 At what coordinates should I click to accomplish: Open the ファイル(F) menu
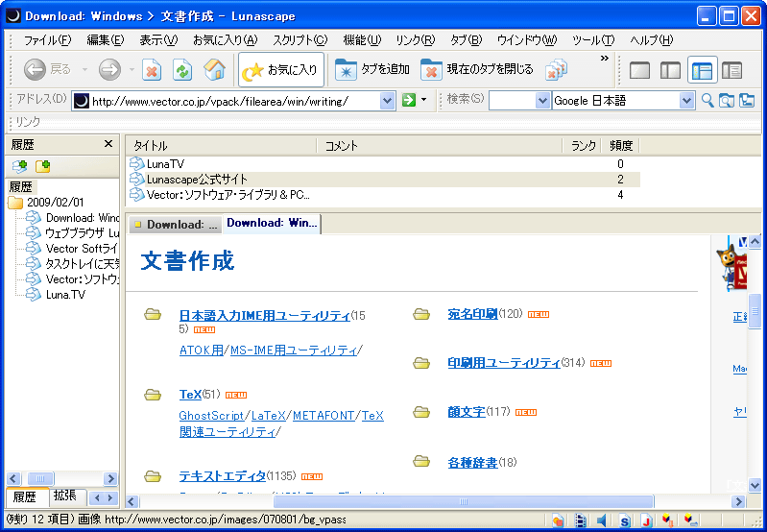[47, 40]
